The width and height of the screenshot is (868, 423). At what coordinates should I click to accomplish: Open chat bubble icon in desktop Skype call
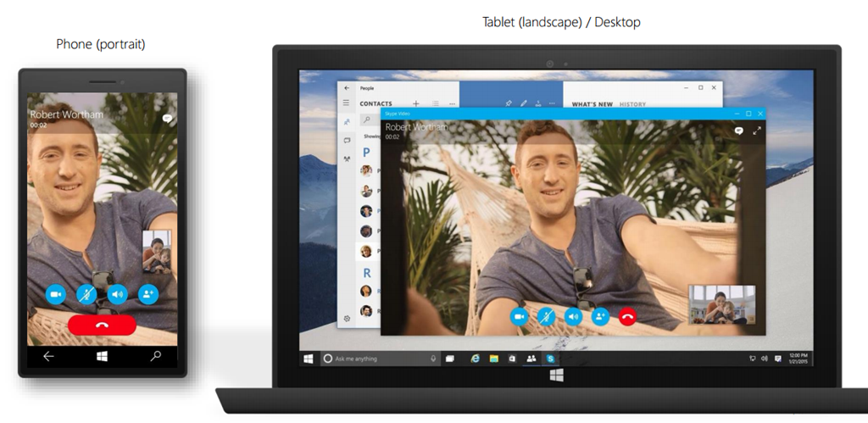pyautogui.click(x=738, y=131)
